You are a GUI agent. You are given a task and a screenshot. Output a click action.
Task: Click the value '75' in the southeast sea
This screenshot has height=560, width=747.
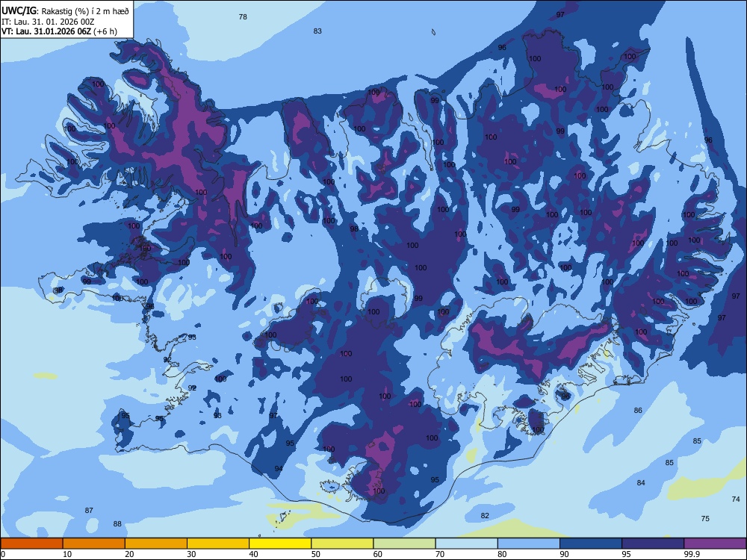tap(705, 519)
